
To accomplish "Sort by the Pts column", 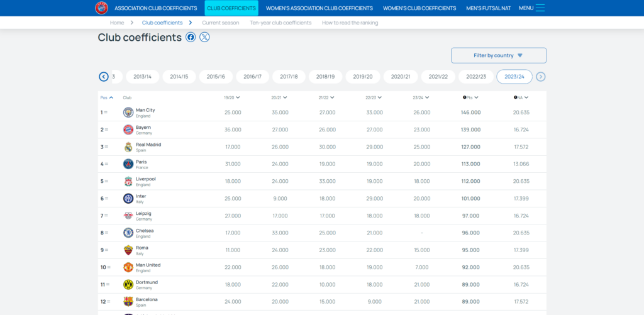I will coord(471,97).
